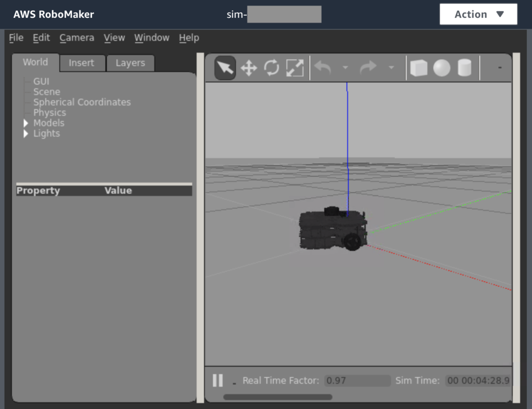Insert a box shape
The height and width of the screenshot is (409, 532).
pos(419,68)
